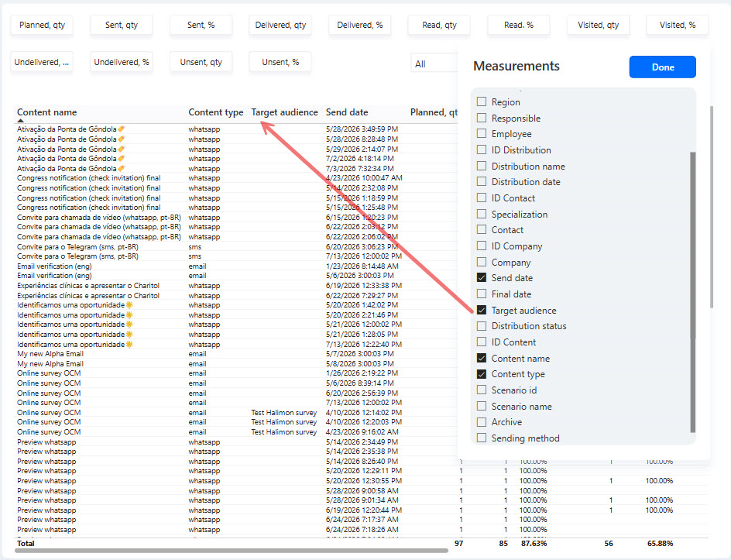The height and width of the screenshot is (560, 731).
Task: Click the Visited, qty metric button
Action: tap(598, 26)
